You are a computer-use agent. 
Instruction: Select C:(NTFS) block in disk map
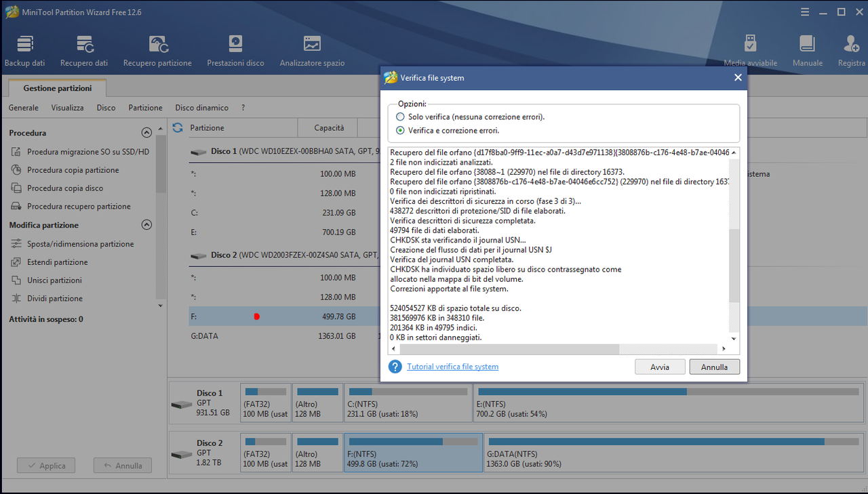click(x=408, y=402)
